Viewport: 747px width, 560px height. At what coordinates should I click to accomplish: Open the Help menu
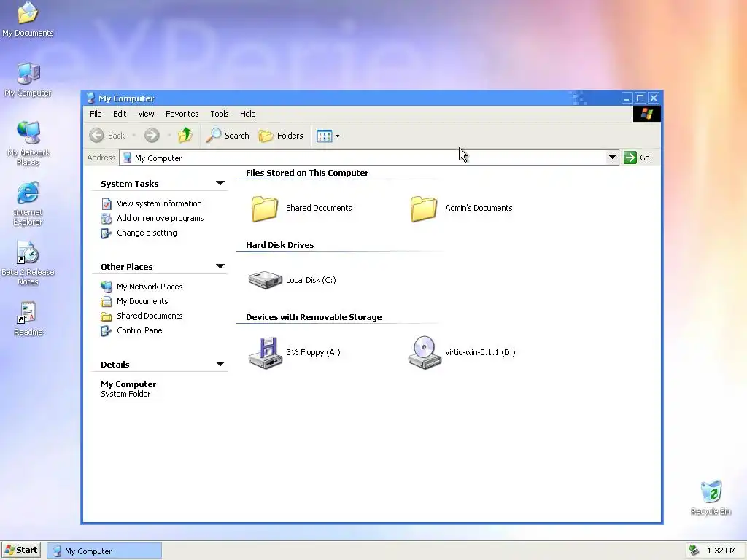coord(248,114)
